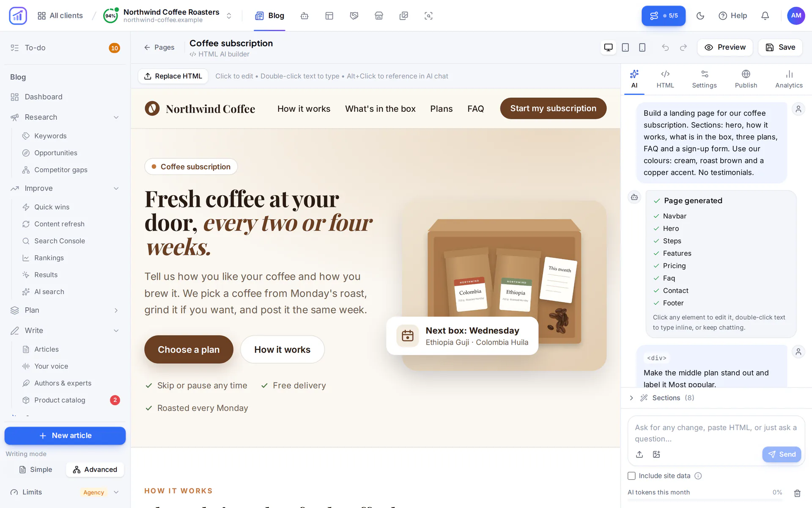Expand the Sections (8) panel
Image resolution: width=812 pixels, height=508 pixels.
(716, 398)
